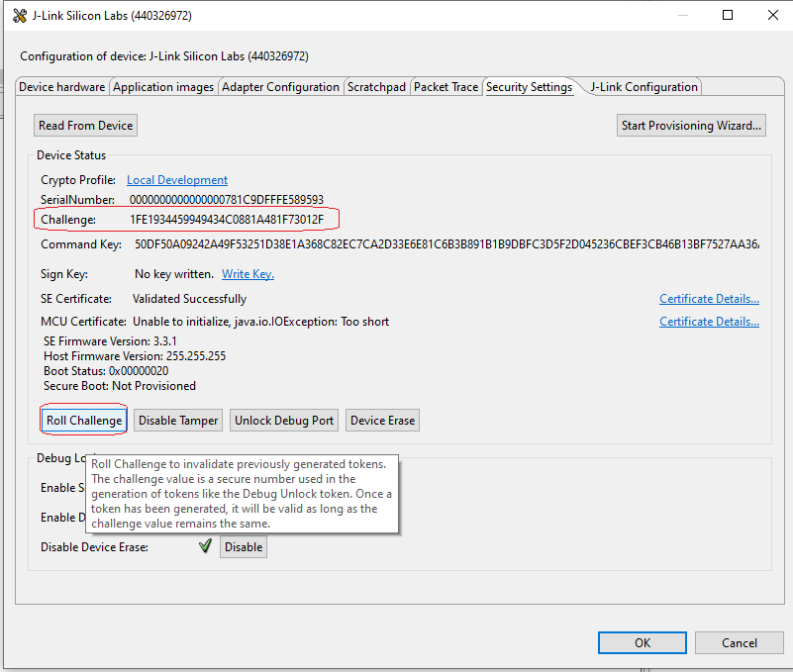Open the Device hardware tab
793x672 pixels.
click(x=61, y=87)
